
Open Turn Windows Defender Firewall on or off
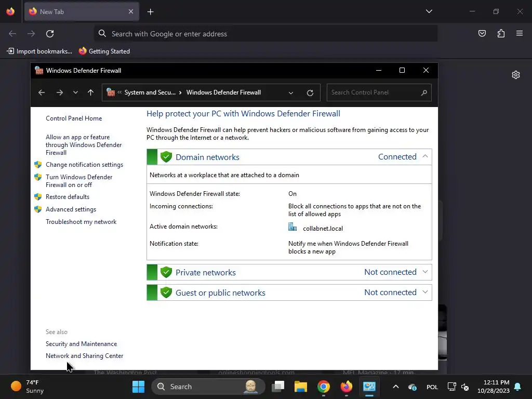(x=79, y=181)
